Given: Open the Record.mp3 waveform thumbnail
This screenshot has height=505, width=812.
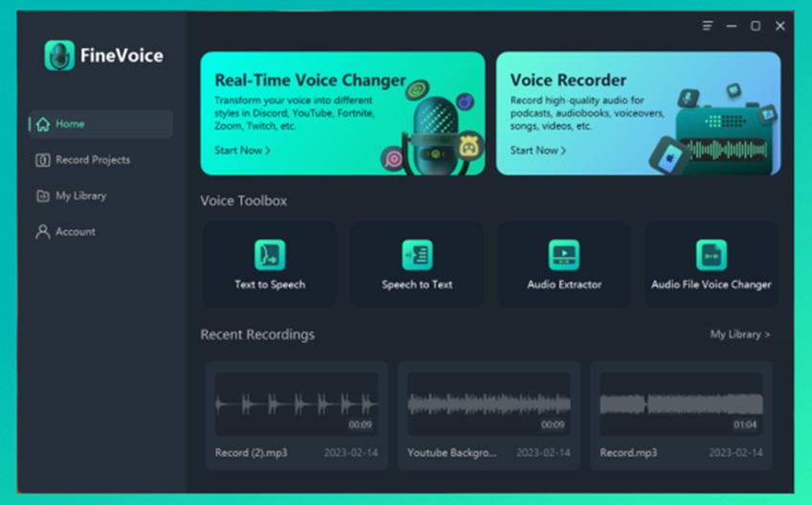Looking at the screenshot, I should tap(682, 403).
